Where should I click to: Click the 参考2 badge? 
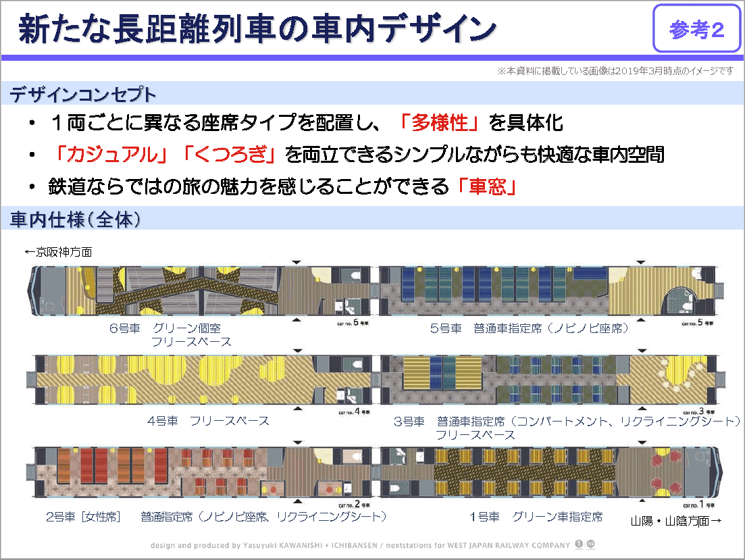pyautogui.click(x=696, y=30)
